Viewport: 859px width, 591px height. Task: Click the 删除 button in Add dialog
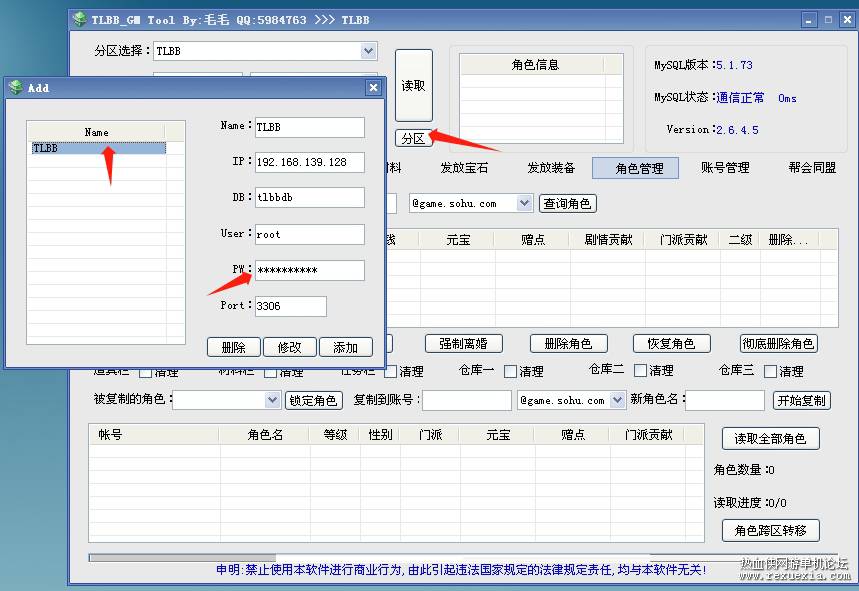pos(234,347)
